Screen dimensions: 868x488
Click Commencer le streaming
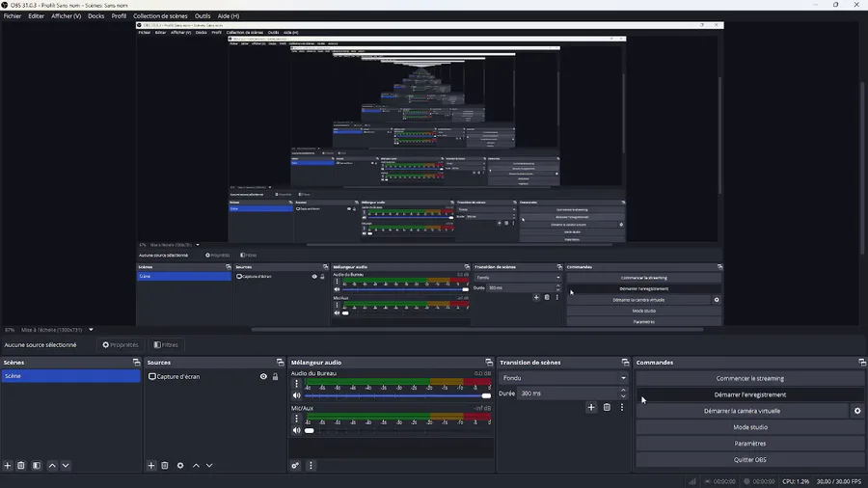point(750,378)
